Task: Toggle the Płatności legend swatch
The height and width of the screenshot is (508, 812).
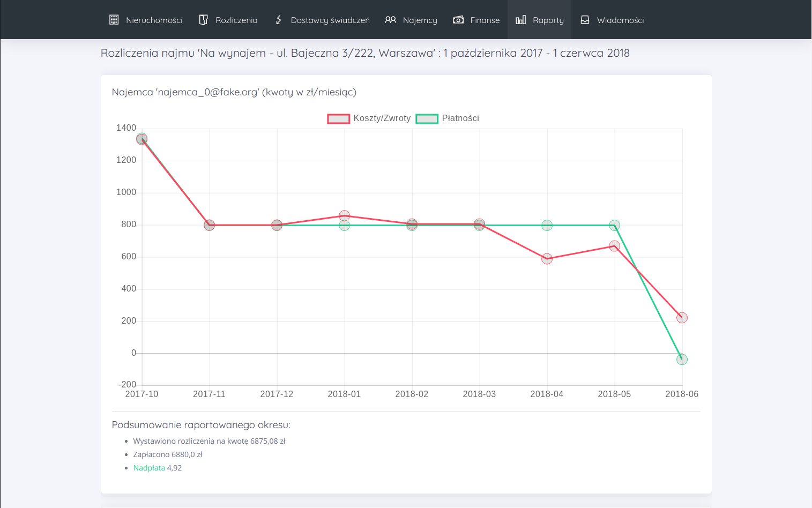Action: (427, 118)
